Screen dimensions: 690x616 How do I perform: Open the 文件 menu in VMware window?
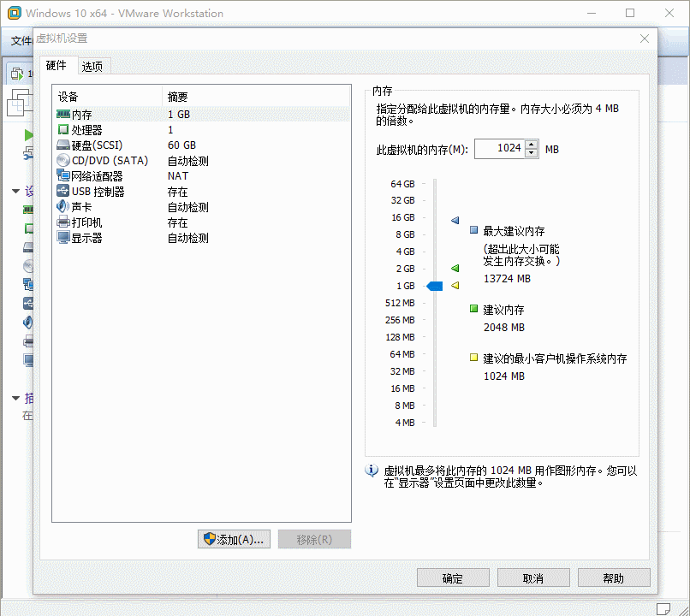point(21,41)
